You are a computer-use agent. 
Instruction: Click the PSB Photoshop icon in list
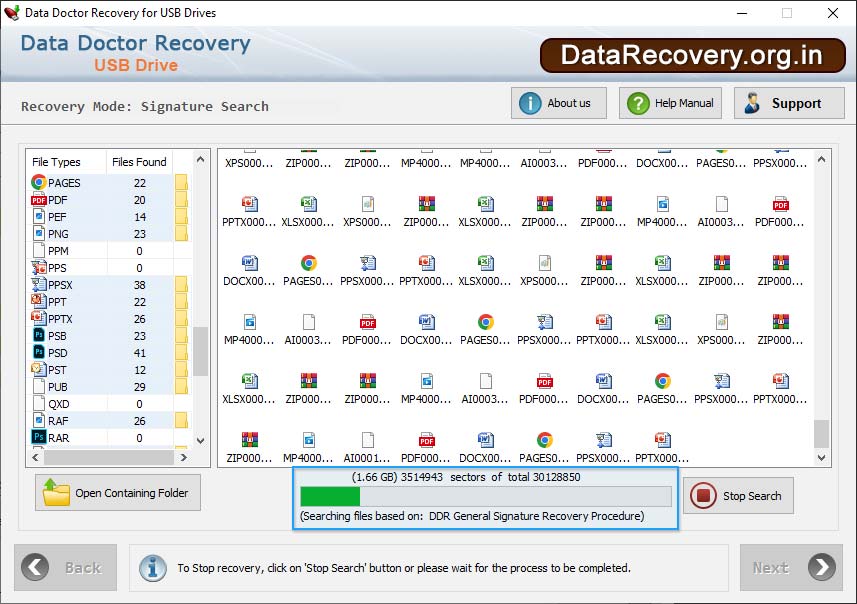pos(39,335)
